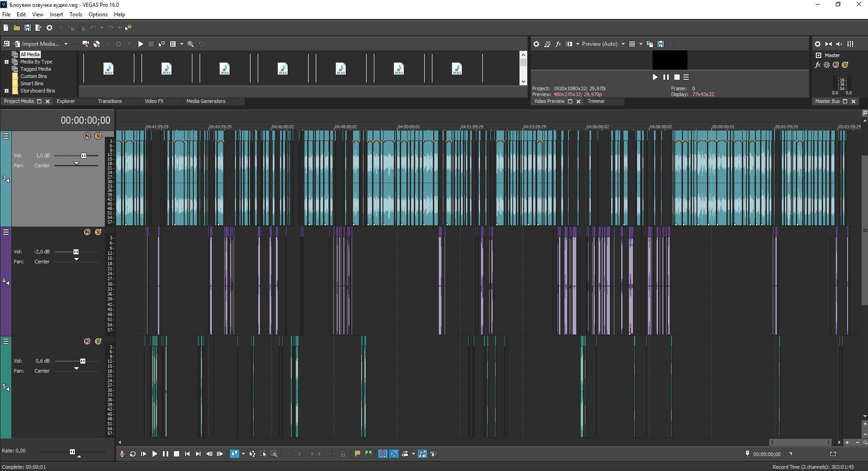Open Video Preview's Video FX (fx) button

click(558, 44)
